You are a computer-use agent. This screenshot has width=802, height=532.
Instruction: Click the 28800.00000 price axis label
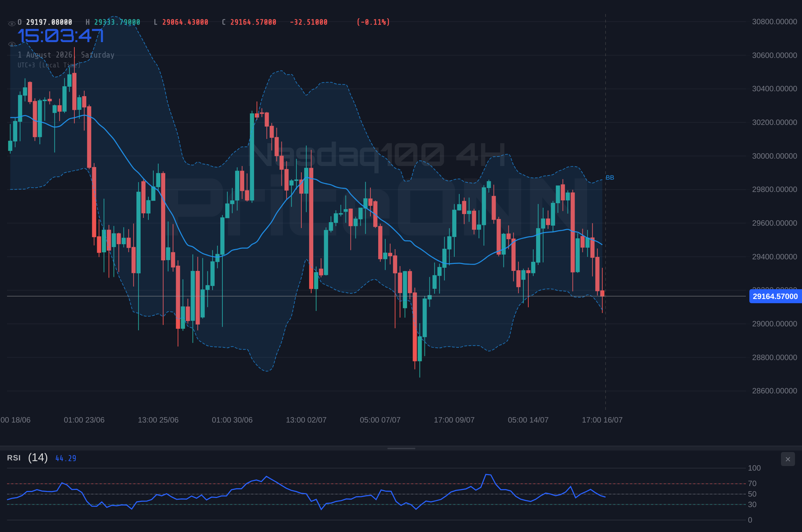[x=775, y=358]
